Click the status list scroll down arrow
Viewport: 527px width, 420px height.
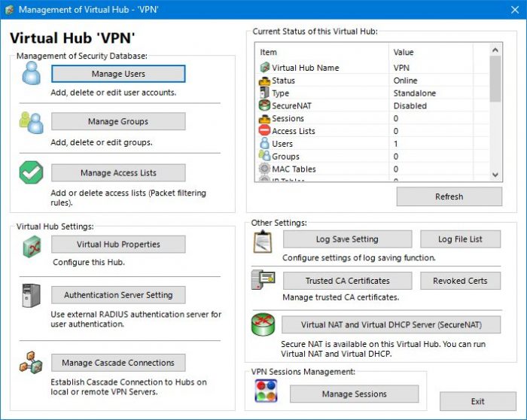click(495, 175)
